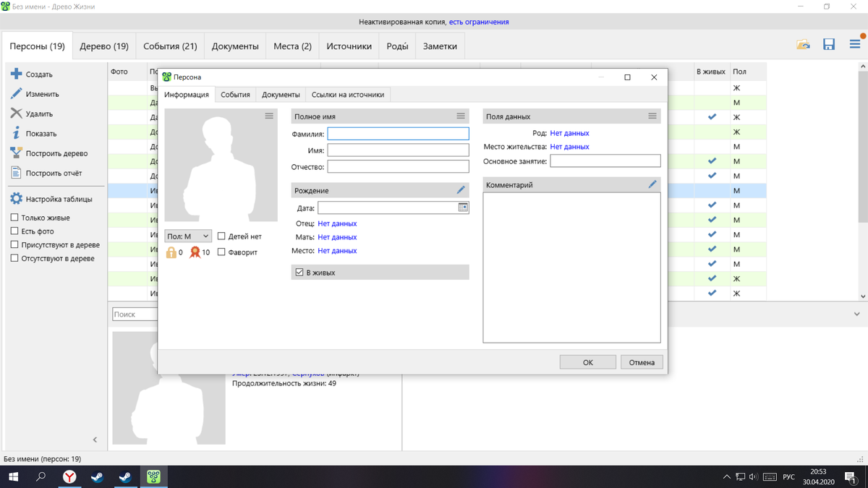Show hidden system tray icons
Image resolution: width=868 pixels, height=488 pixels.
pyautogui.click(x=726, y=477)
